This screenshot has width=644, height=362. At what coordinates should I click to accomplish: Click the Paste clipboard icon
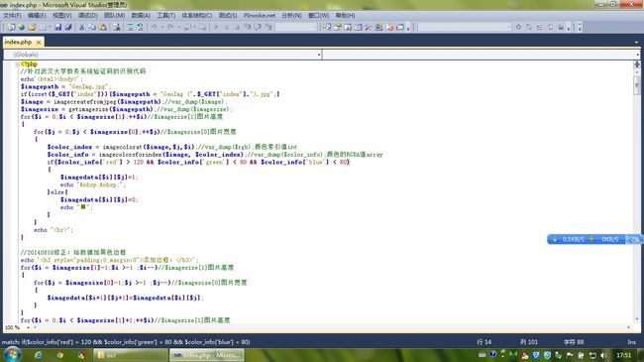pyautogui.click(x=103, y=27)
